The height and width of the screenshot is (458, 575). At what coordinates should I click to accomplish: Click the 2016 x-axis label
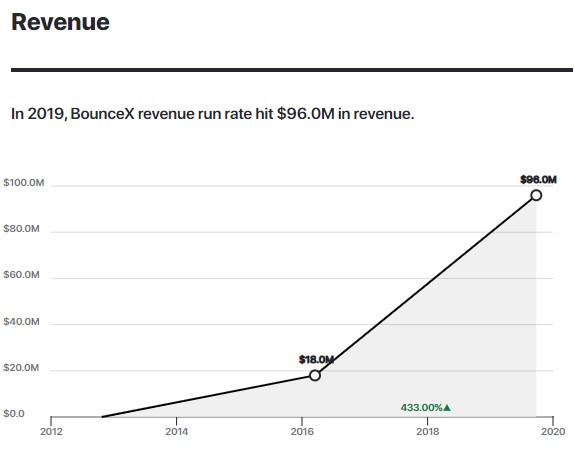coord(302,432)
